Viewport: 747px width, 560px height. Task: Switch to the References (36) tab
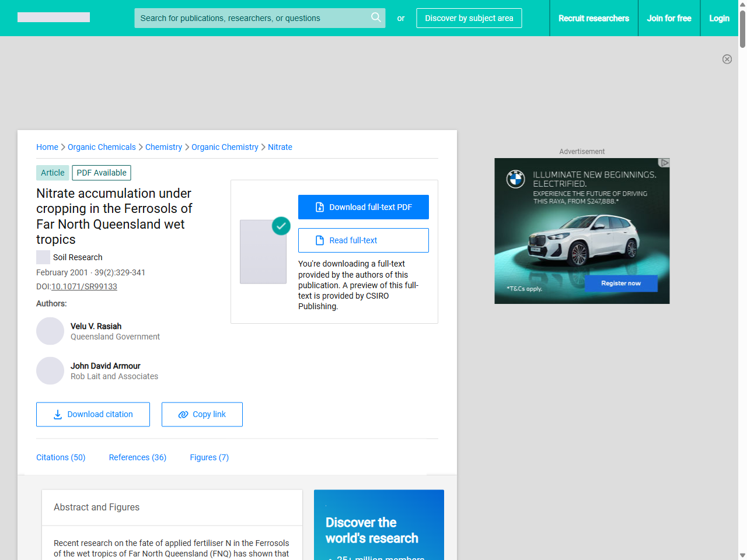pyautogui.click(x=138, y=457)
